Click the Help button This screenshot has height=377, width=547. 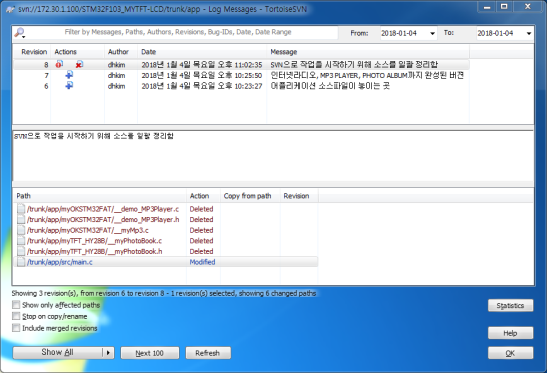pyautogui.click(x=510, y=333)
